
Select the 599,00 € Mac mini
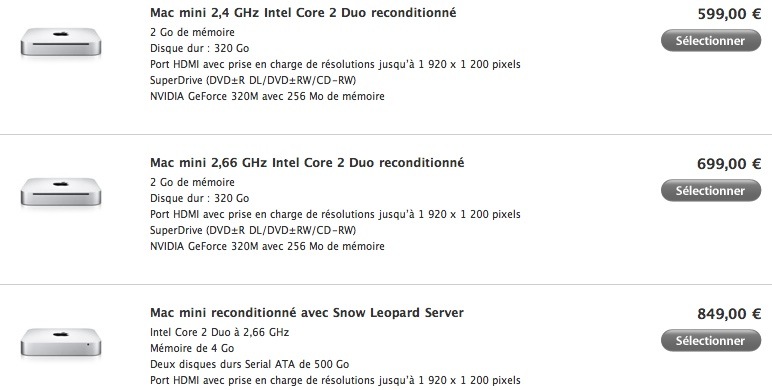tap(710, 41)
